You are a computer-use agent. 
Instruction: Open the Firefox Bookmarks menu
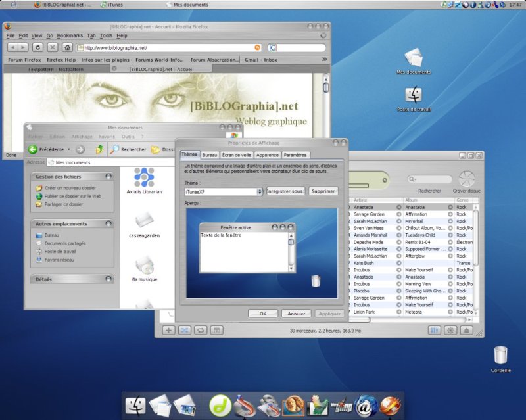pyautogui.click(x=70, y=35)
